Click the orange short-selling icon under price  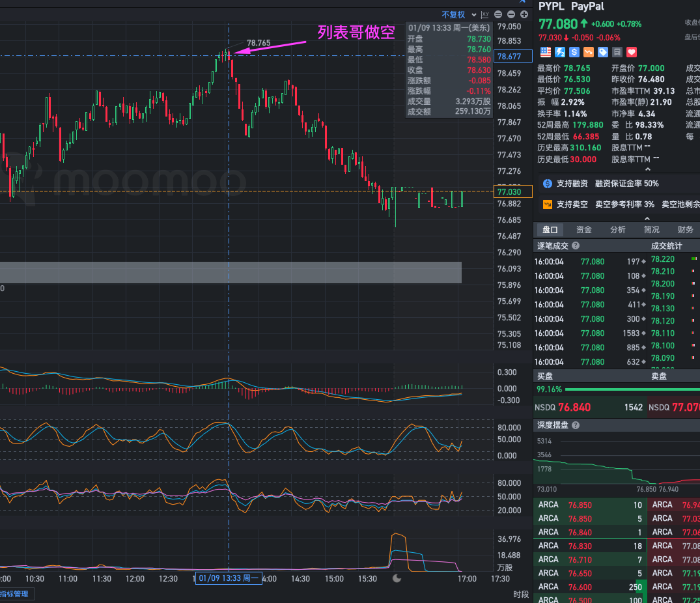pos(589,52)
